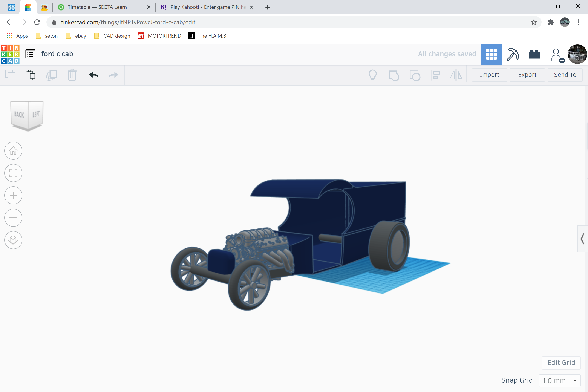
Task: Open the design list menu icon
Action: tap(30, 54)
